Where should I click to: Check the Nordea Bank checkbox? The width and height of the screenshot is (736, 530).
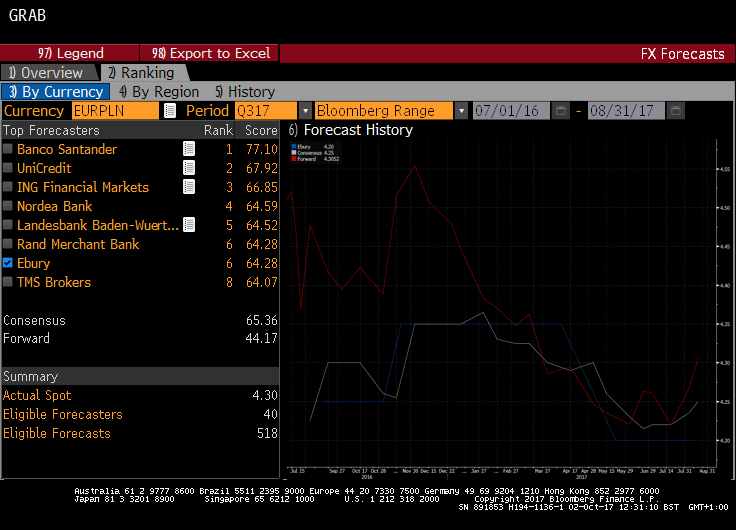click(x=8, y=206)
